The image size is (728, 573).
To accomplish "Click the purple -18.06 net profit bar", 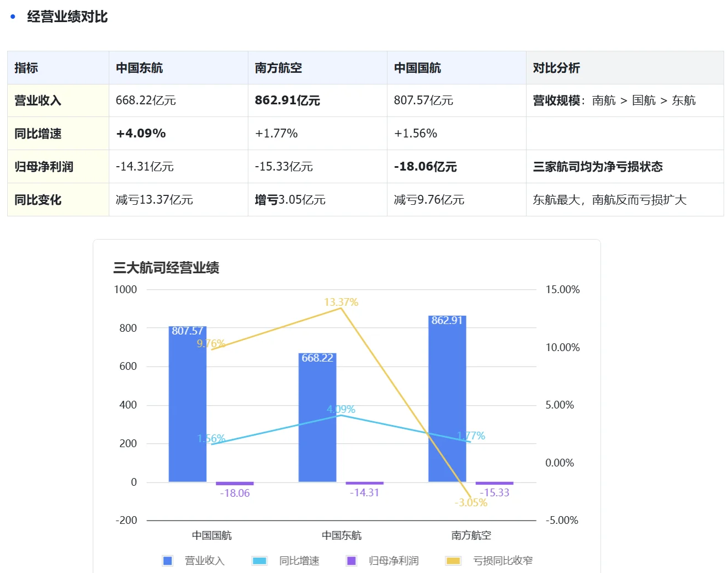I will (x=235, y=484).
